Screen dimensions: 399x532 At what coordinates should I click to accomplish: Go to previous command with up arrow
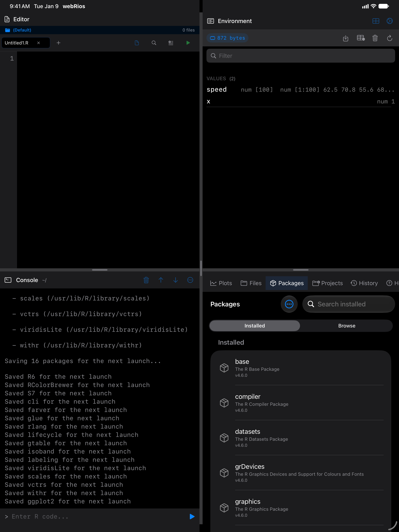click(x=161, y=280)
